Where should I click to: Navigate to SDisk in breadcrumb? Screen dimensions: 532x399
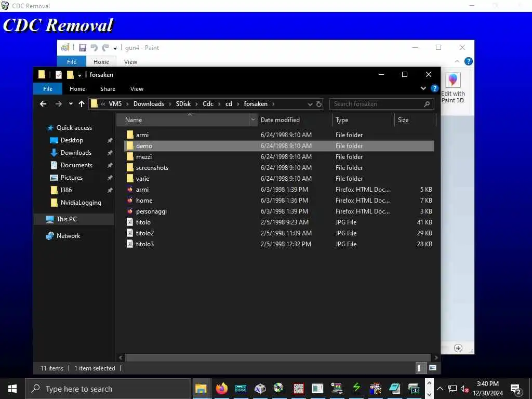click(x=183, y=104)
